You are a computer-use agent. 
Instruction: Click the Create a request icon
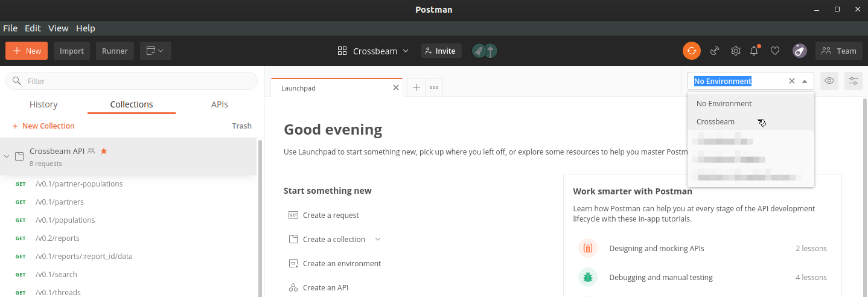[x=293, y=215]
